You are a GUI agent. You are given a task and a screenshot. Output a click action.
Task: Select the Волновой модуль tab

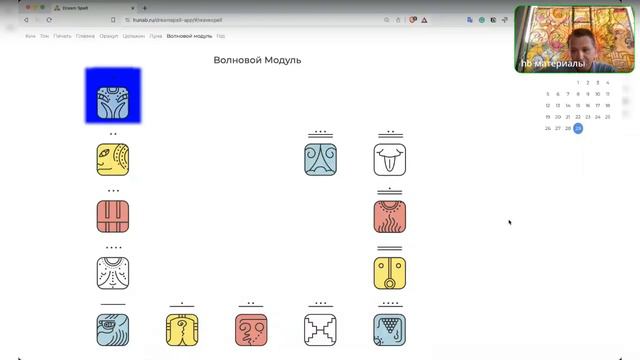tap(189, 36)
